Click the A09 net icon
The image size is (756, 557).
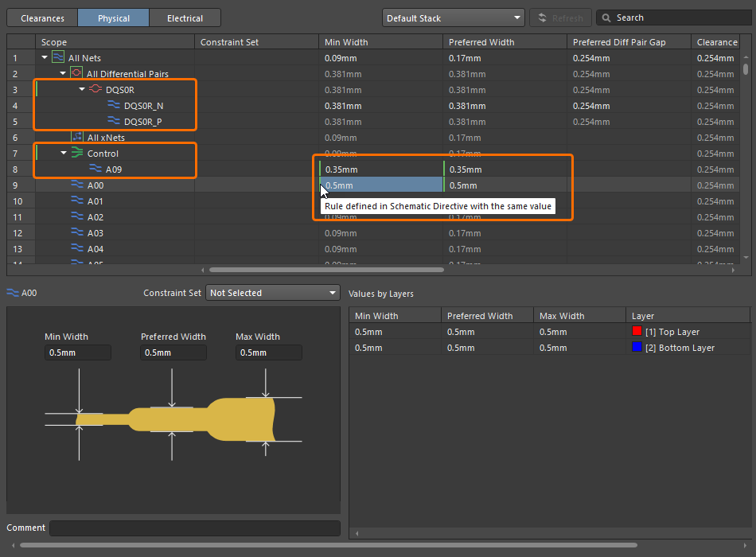[95, 169]
